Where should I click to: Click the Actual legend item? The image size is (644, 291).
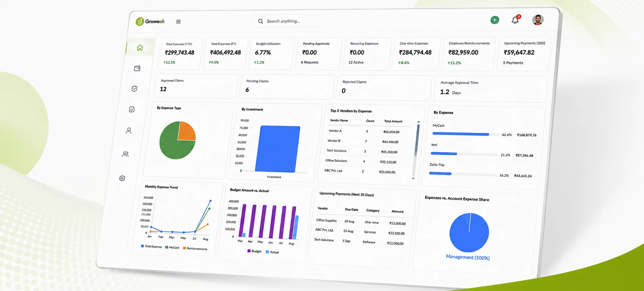click(272, 252)
